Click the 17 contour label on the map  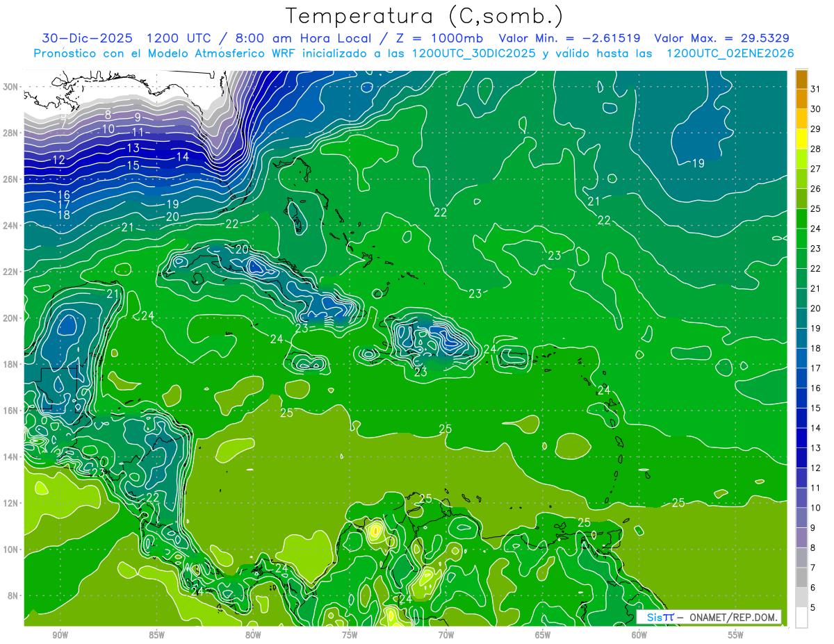pyautogui.click(x=63, y=205)
